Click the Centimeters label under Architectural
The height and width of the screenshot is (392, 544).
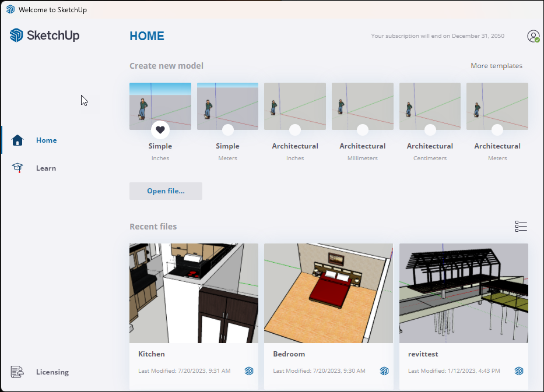coord(430,158)
